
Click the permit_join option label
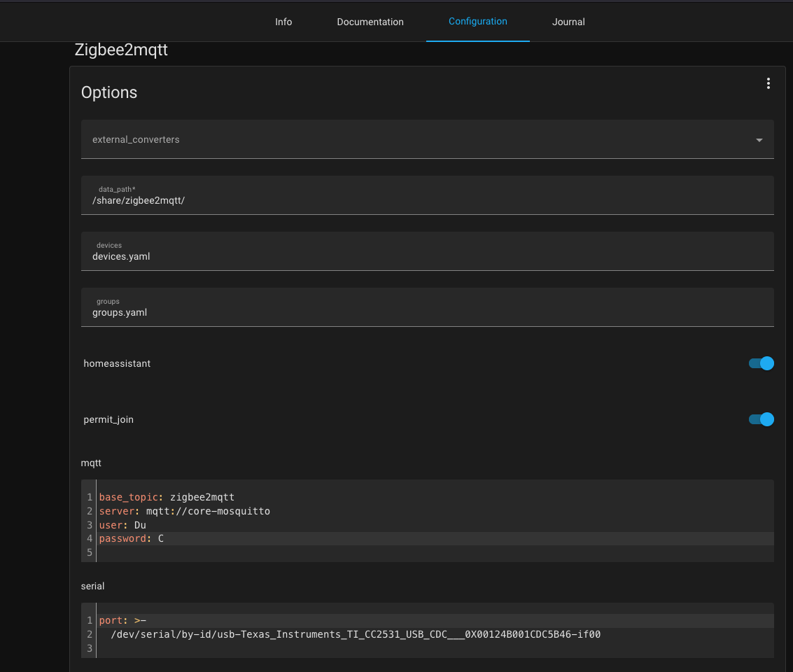point(108,420)
